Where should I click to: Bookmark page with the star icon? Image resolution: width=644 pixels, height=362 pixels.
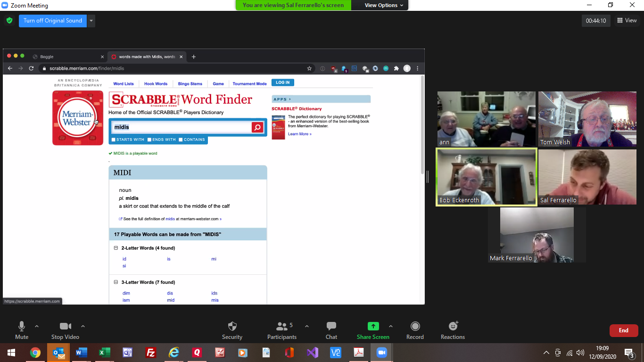pos(309,68)
